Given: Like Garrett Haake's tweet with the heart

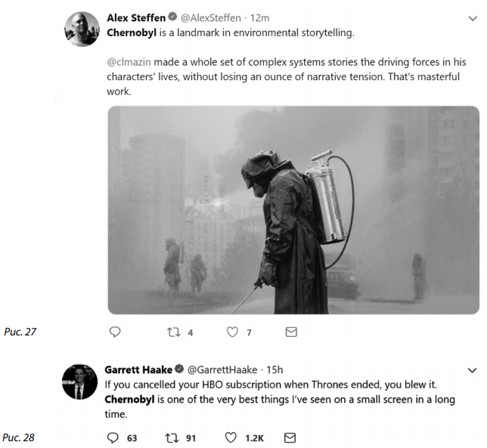Looking at the screenshot, I should [231, 437].
